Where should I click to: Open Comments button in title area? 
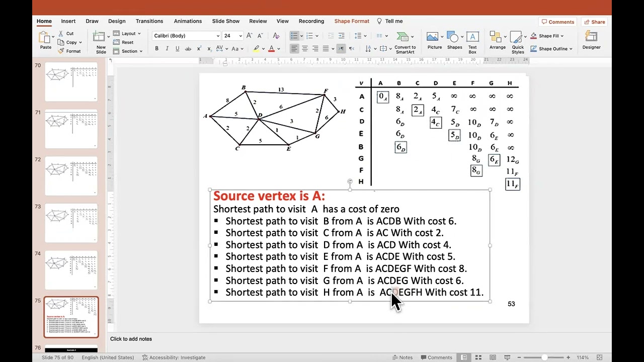[557, 22]
